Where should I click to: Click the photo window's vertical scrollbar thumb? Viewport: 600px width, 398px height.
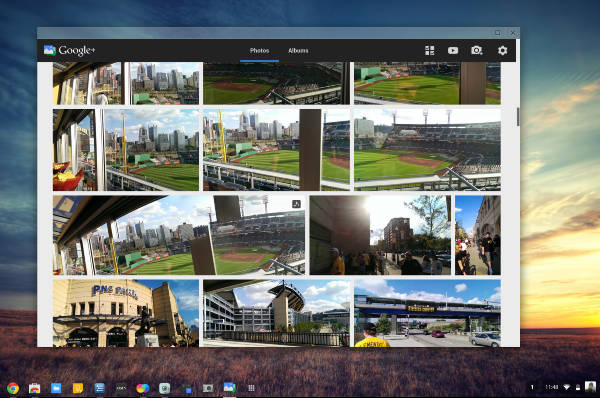coord(518,117)
